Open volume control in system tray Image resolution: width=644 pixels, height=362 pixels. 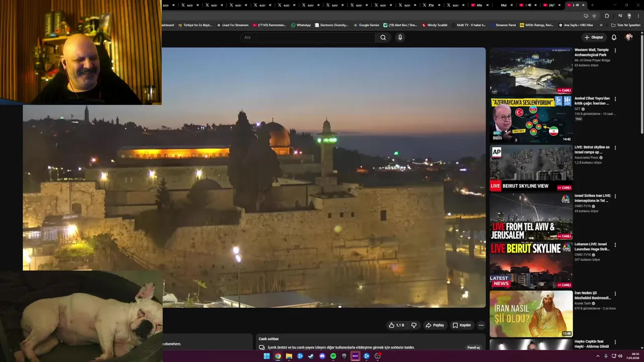pos(620,356)
